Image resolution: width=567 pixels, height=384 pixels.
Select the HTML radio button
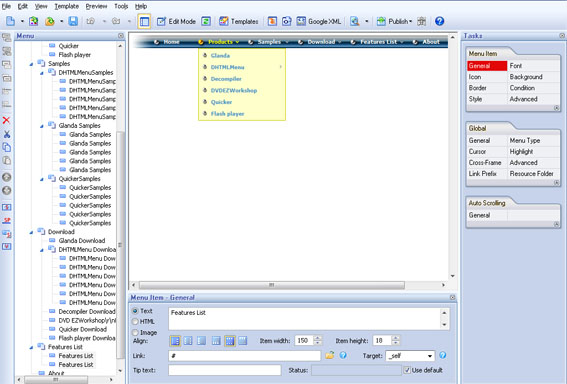pos(135,321)
